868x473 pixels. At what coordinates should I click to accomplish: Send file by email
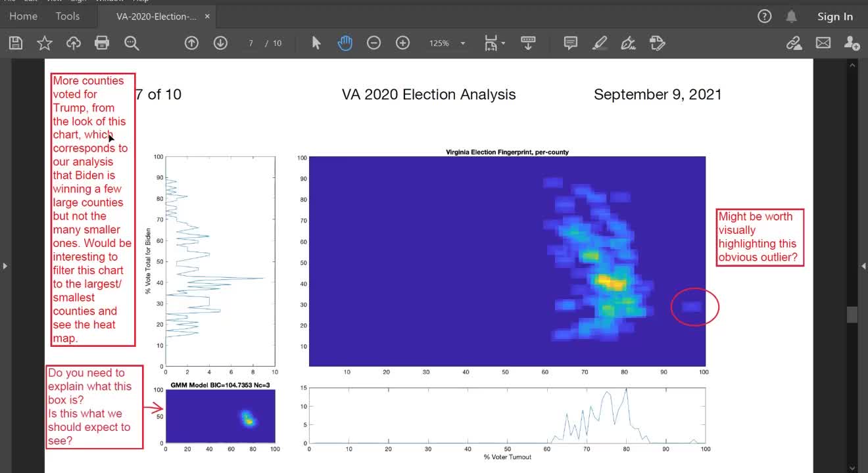tap(823, 43)
